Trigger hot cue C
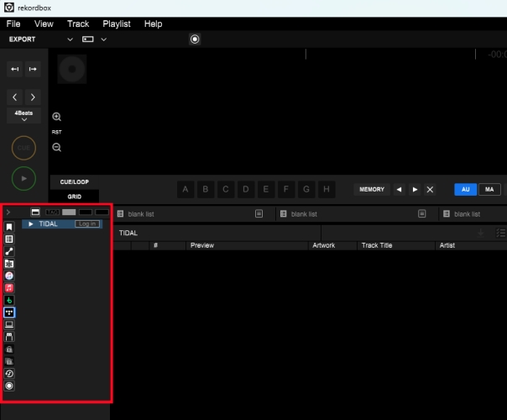The height and width of the screenshot is (420, 507). 226,189
